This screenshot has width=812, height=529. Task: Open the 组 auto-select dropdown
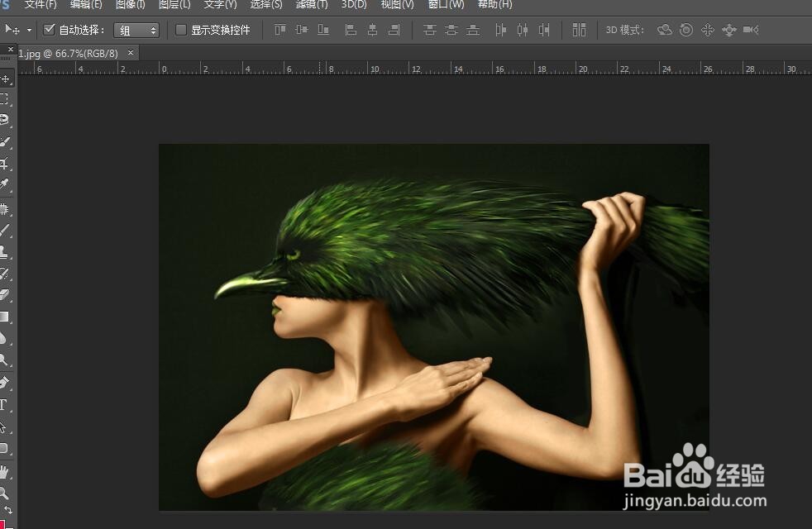pyautogui.click(x=136, y=31)
